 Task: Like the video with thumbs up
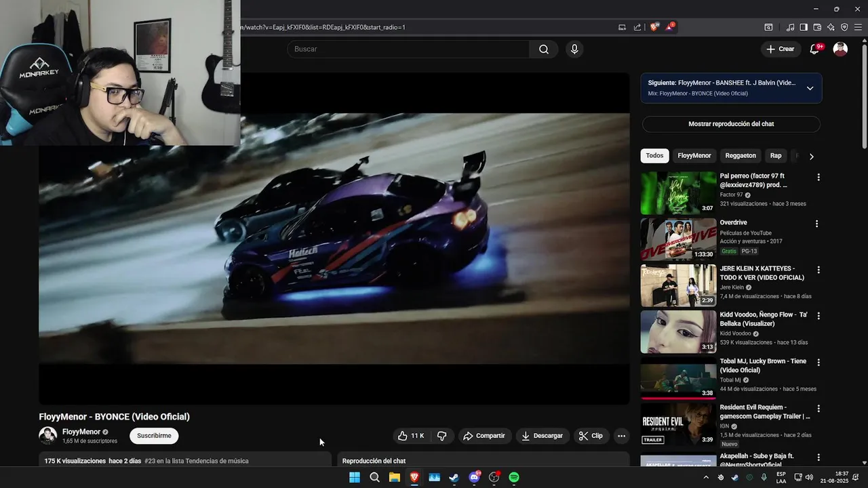tap(411, 436)
